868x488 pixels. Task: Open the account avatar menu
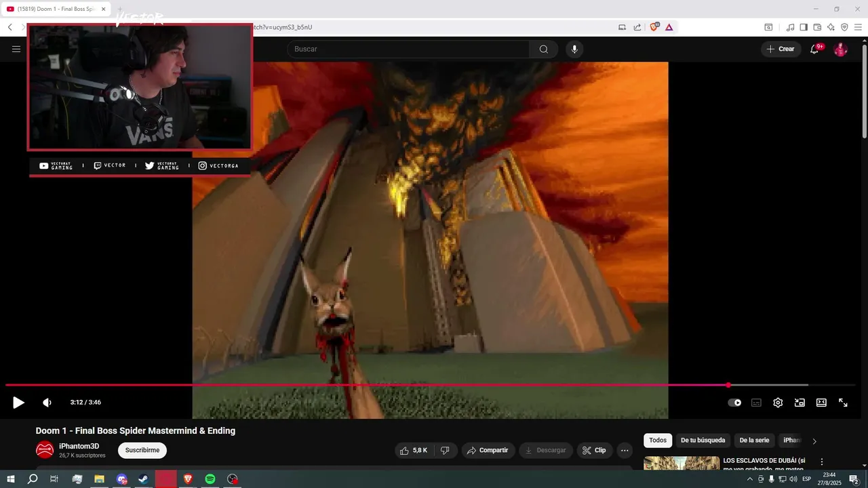[840, 49]
